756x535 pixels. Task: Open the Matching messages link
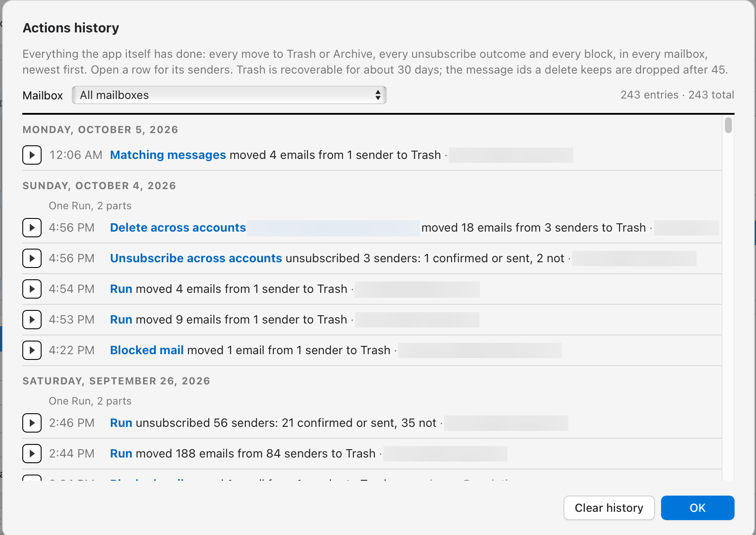(x=168, y=155)
